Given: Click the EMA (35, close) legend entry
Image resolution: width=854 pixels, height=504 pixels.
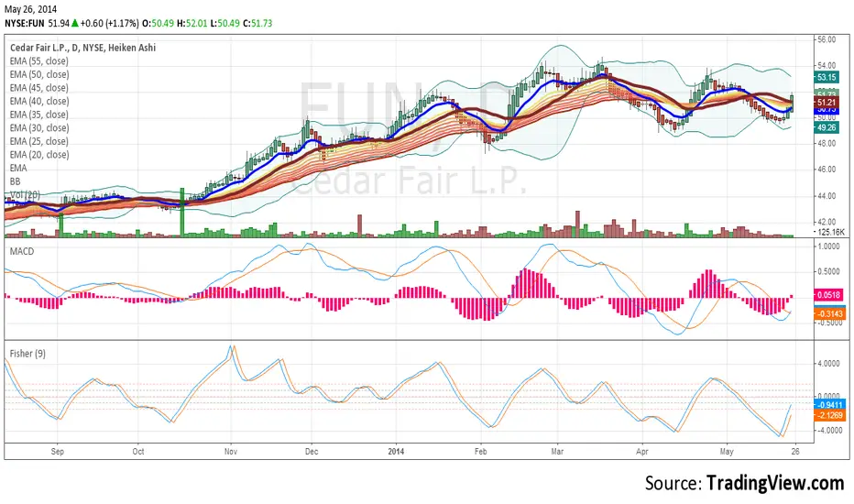Looking at the screenshot, I should pyautogui.click(x=39, y=115).
